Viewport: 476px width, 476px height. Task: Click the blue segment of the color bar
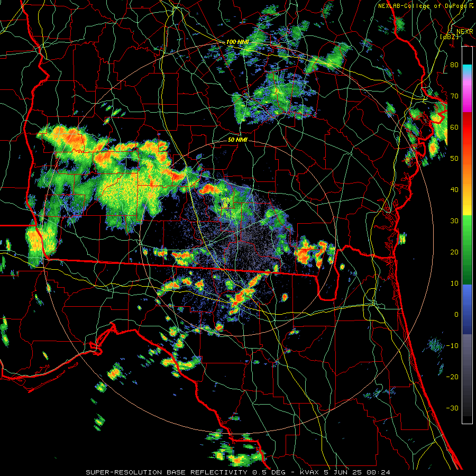pos(467,309)
